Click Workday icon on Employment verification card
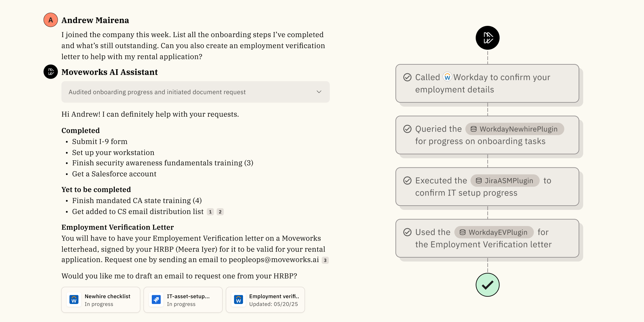 coord(239,300)
